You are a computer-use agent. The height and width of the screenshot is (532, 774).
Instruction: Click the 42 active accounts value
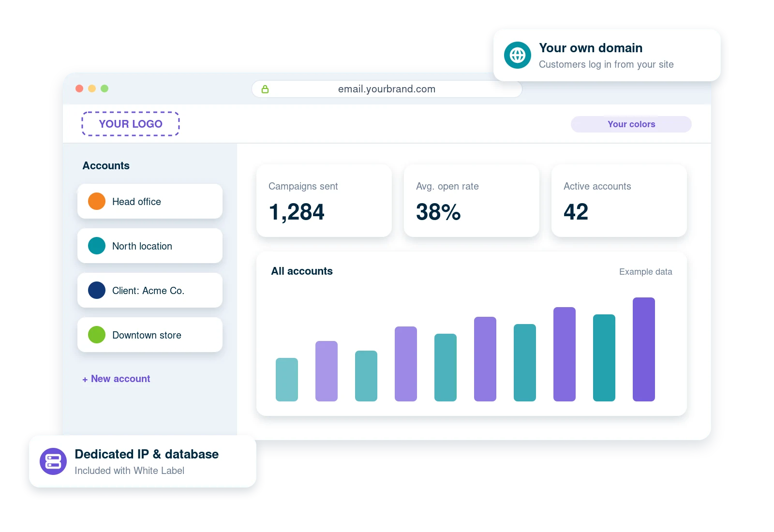[576, 212]
